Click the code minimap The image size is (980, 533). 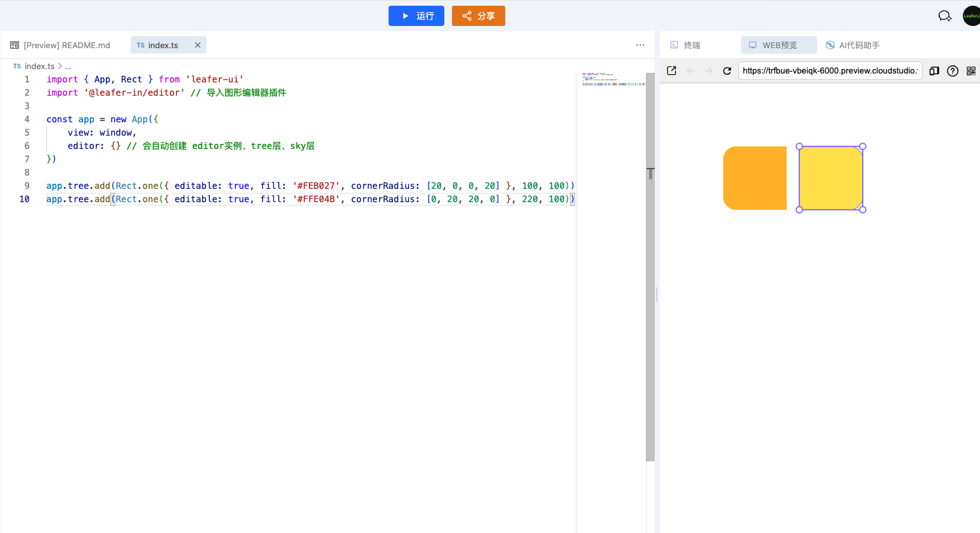(x=613, y=79)
